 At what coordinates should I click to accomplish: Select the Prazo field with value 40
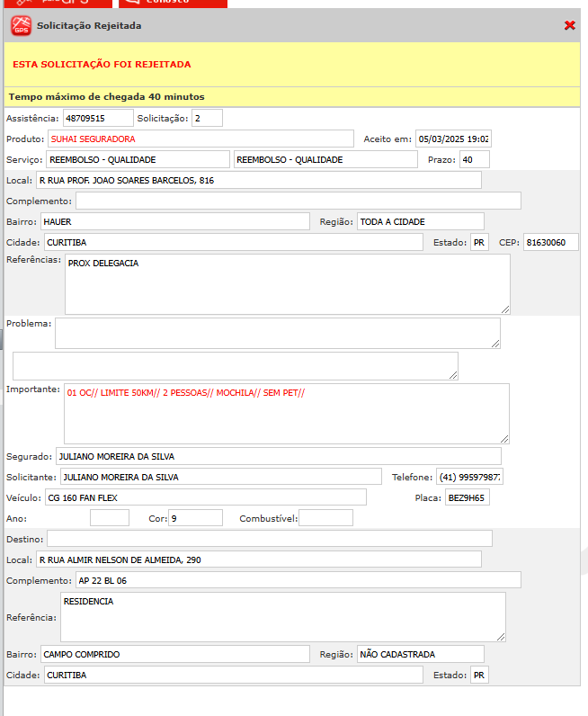pos(474,159)
